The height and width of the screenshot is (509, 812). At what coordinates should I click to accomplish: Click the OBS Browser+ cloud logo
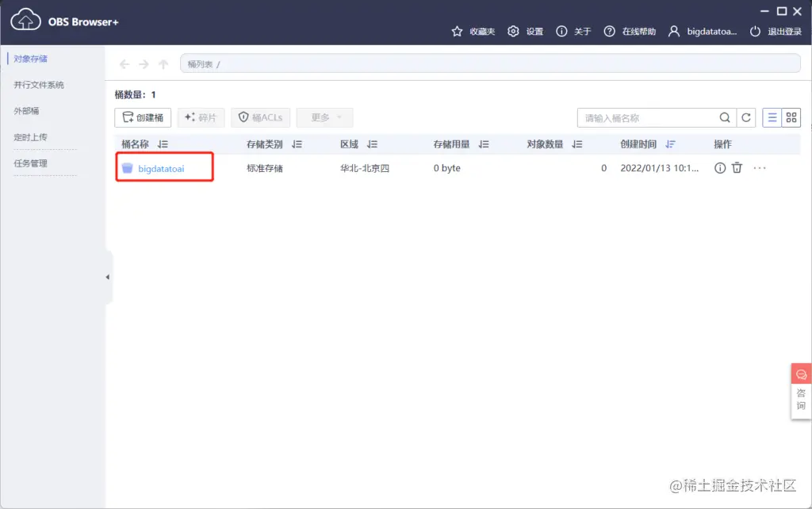[x=26, y=20]
